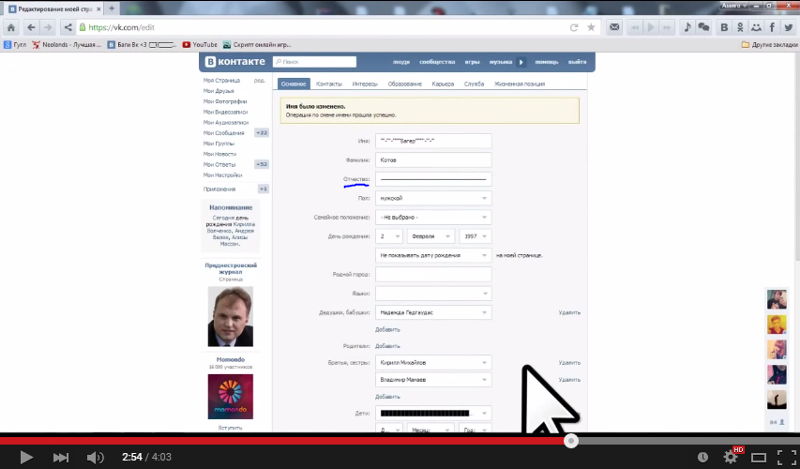Open the Odnoklassniki toolbar icon

[x=740, y=28]
